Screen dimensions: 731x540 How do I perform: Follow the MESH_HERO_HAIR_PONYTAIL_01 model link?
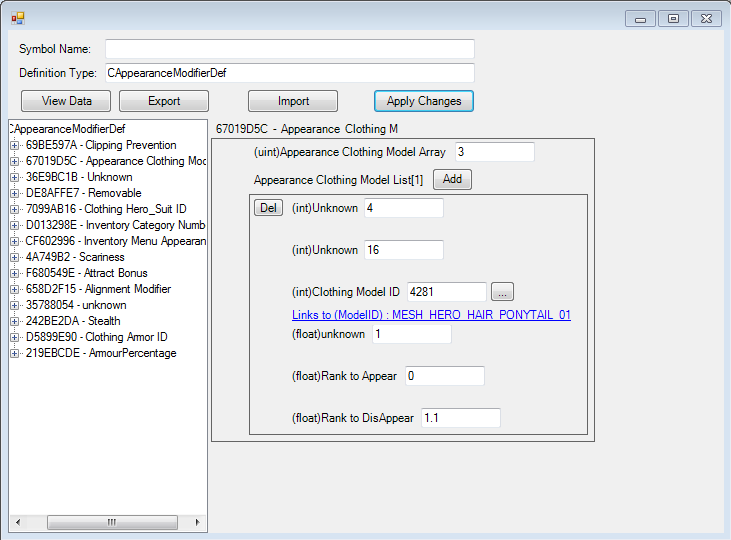click(431, 315)
